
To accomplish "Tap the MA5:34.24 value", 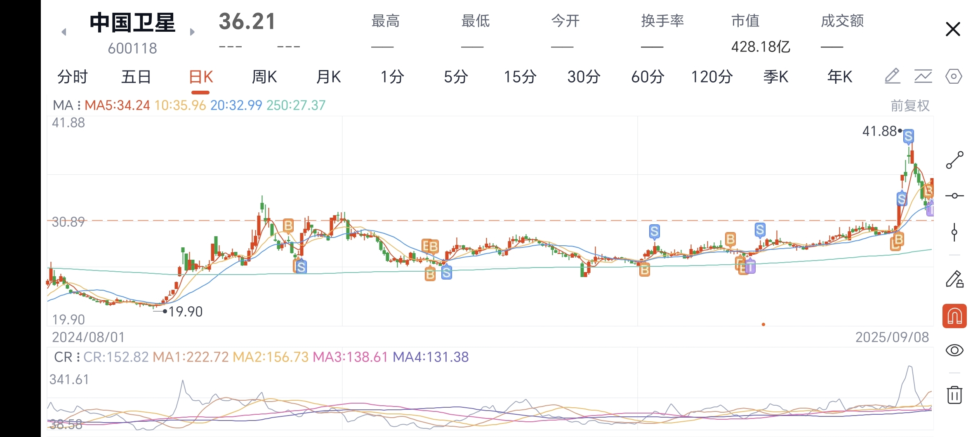I will (x=117, y=105).
